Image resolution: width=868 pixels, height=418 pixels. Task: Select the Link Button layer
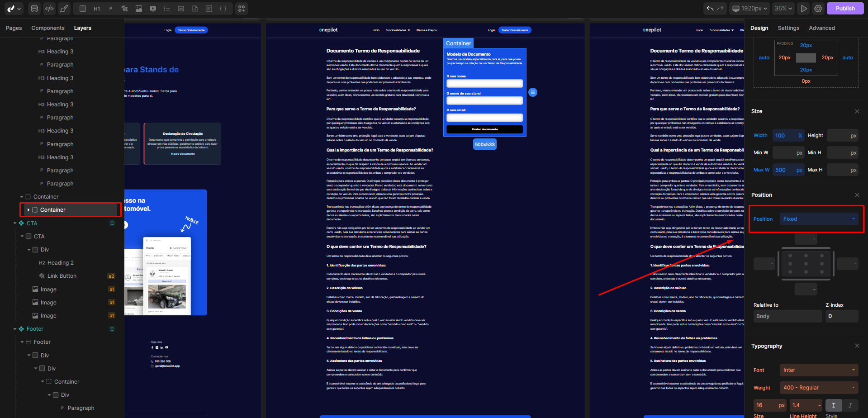62,276
